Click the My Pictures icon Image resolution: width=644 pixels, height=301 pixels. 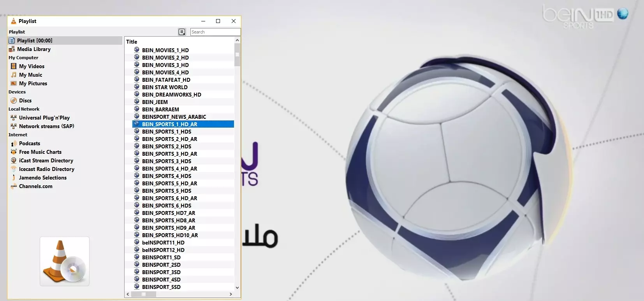tap(14, 83)
